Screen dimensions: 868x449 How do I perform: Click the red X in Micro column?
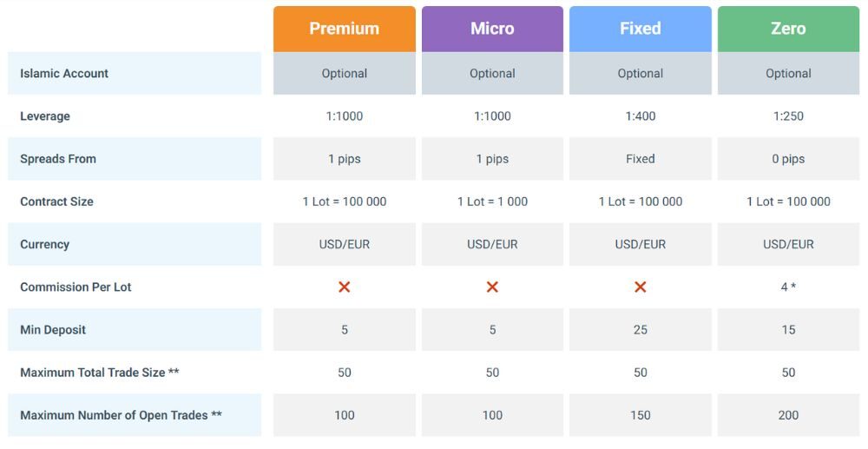[492, 287]
